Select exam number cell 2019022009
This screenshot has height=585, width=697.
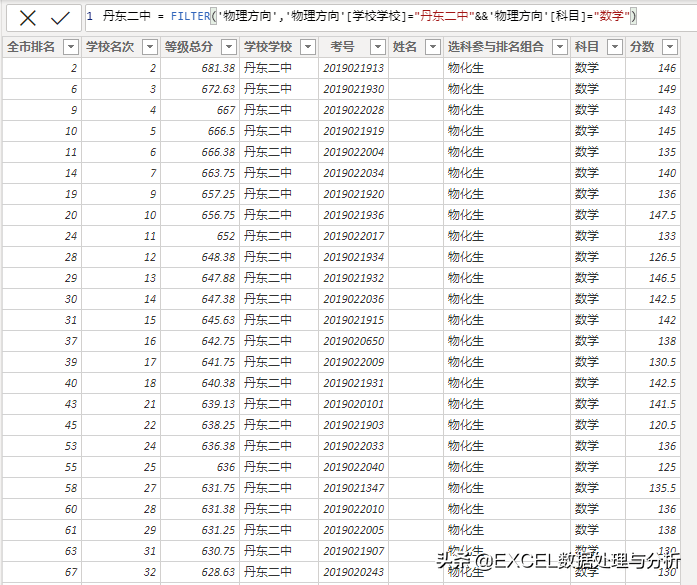tap(353, 362)
